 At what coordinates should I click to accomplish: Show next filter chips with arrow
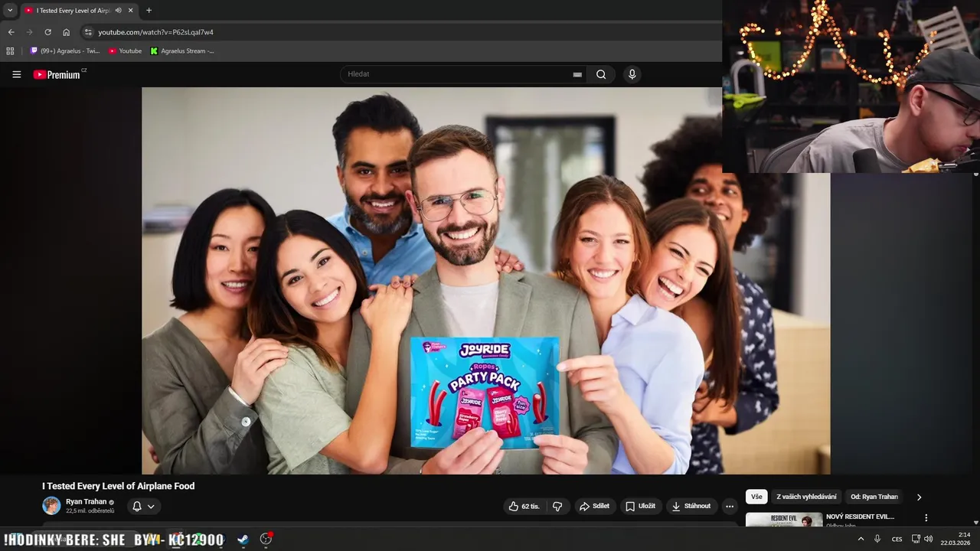coord(919,497)
